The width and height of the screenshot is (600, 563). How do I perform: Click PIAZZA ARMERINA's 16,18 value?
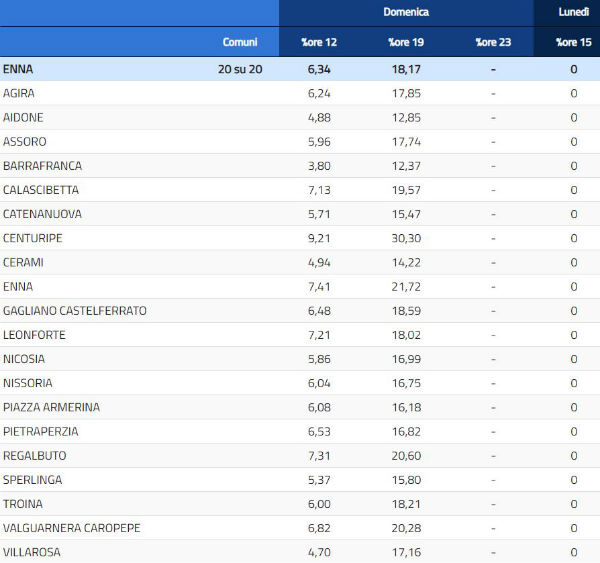coord(406,407)
